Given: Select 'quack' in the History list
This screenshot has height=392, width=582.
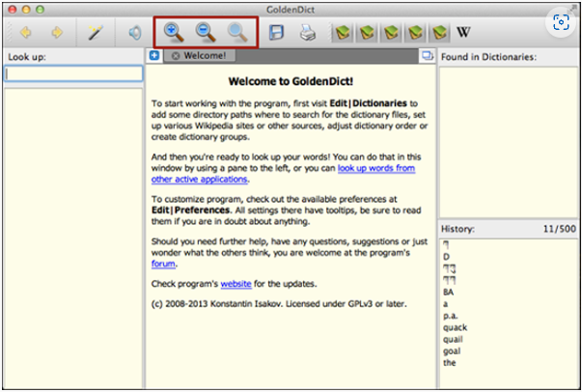Looking at the screenshot, I should (x=456, y=325).
